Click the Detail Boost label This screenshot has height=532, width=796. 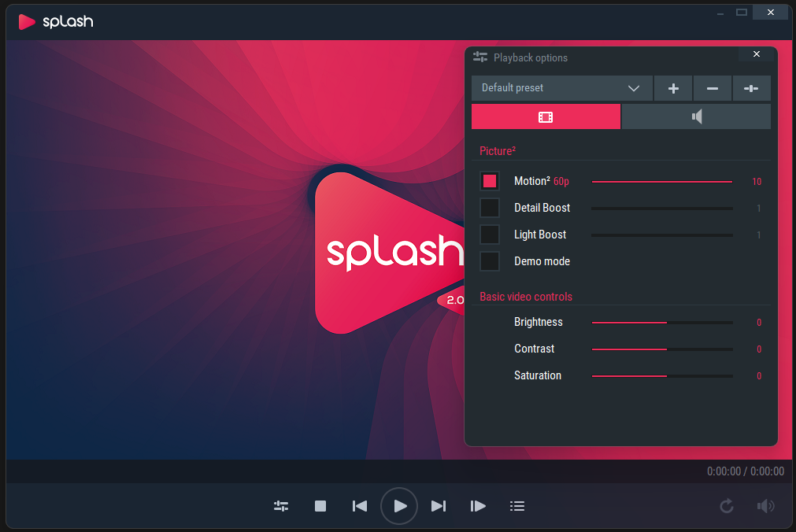click(542, 208)
